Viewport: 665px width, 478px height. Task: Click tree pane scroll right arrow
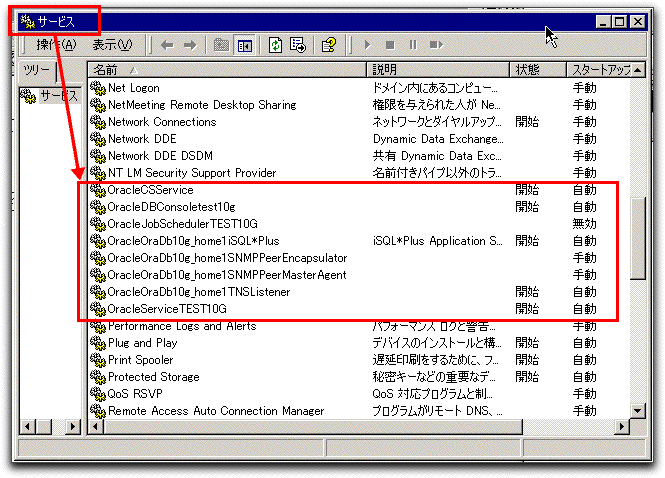73,426
